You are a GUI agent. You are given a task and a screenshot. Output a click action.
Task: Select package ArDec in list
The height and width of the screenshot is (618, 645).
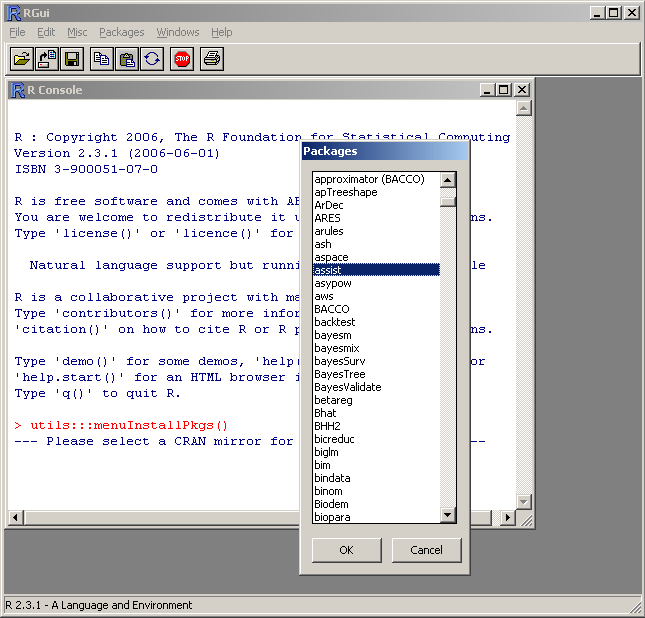(x=376, y=205)
